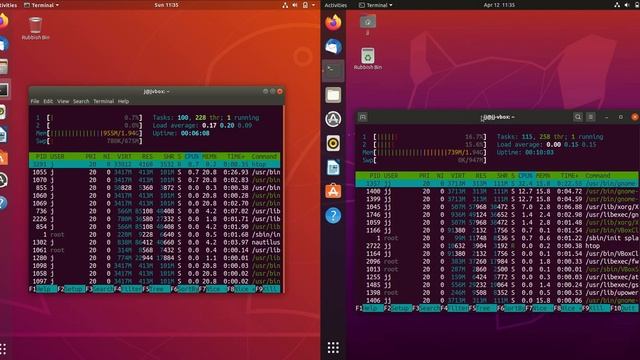Click the volume icon in left top bar
The width and height of the screenshot is (640, 360).
(295, 5)
